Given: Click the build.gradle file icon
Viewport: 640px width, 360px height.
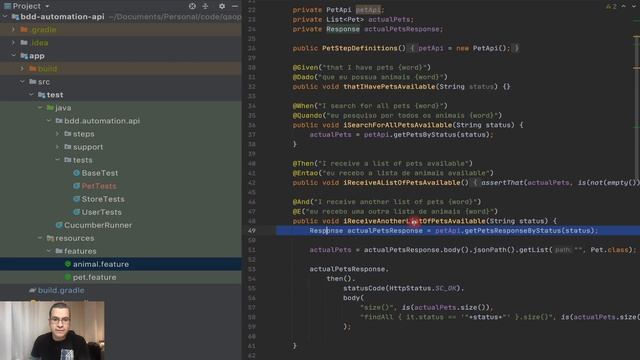Looking at the screenshot, I should pyautogui.click(x=33, y=290).
